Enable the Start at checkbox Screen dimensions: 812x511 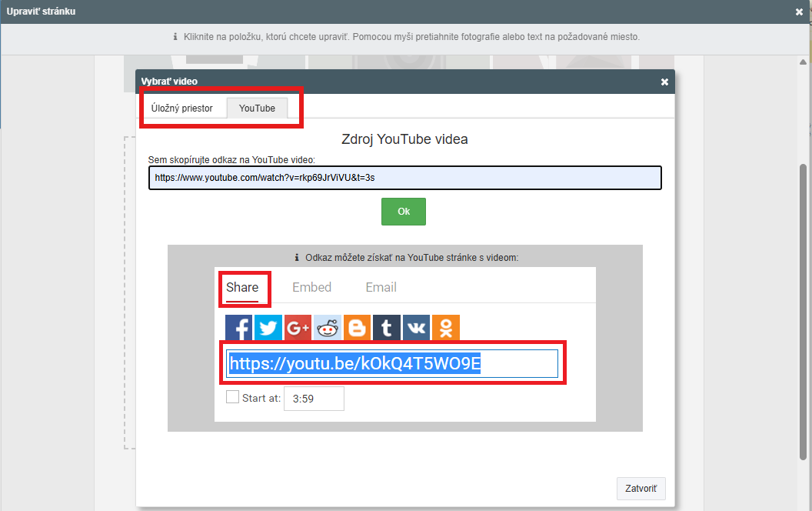point(232,397)
